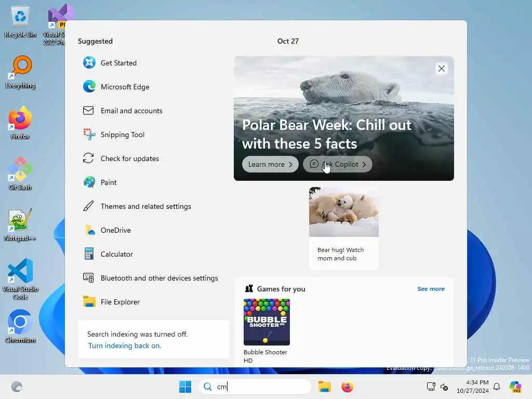
Task: Open Bubble Shooter HD game thumbnail
Action: pos(267,322)
